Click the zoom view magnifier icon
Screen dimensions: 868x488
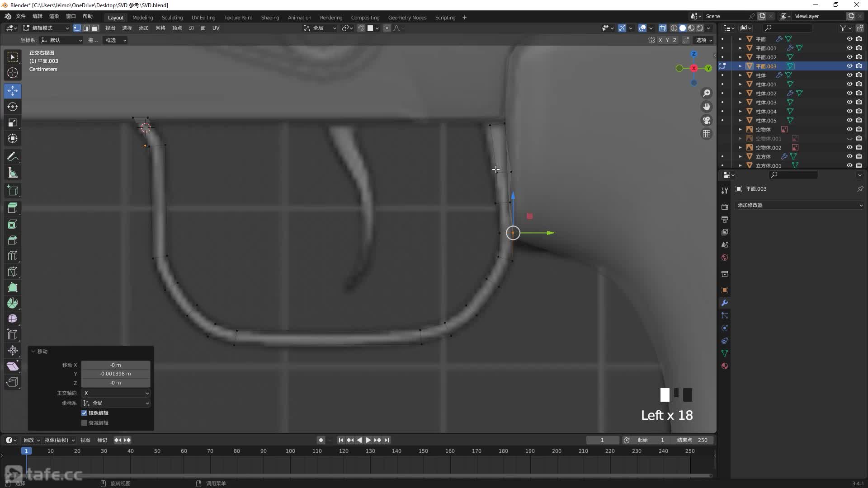[x=706, y=93]
